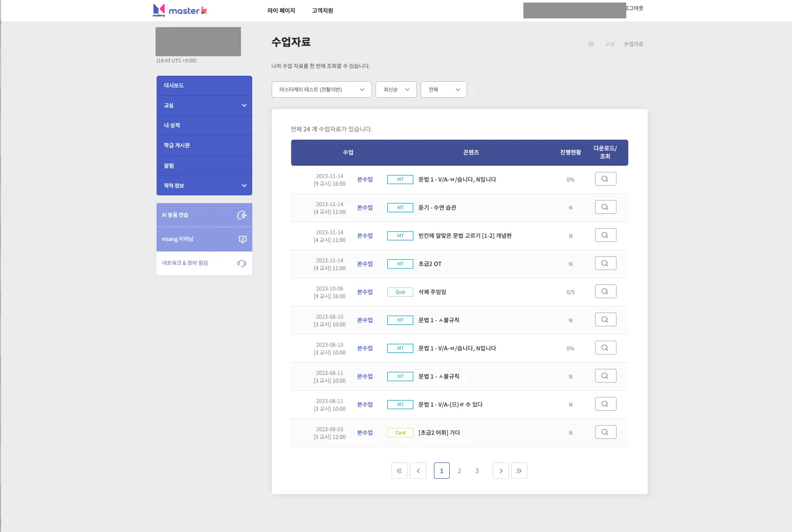Open the 마스터케이 테스트 (전황이반) class dropdown
This screenshot has width=792, height=532.
[x=322, y=90]
